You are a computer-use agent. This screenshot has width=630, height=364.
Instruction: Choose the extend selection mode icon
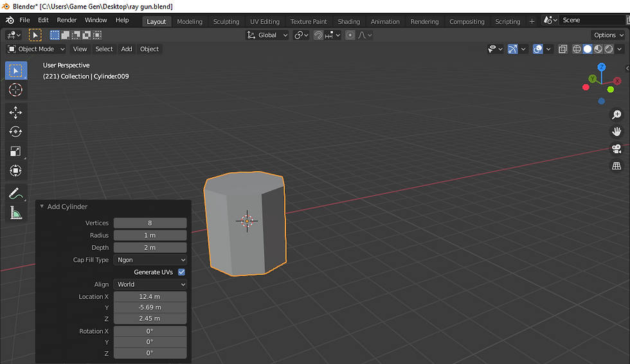(x=65, y=35)
